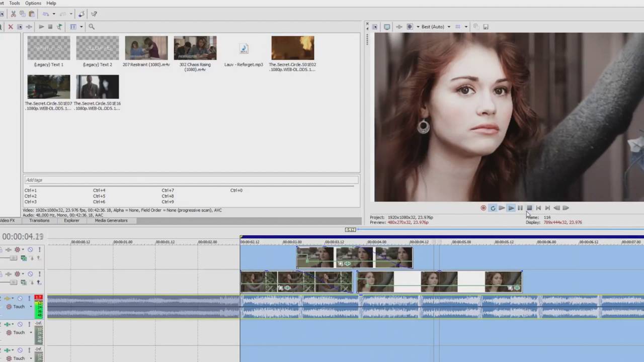
Task: Remove selected media with the red X icon
Action: point(11,27)
